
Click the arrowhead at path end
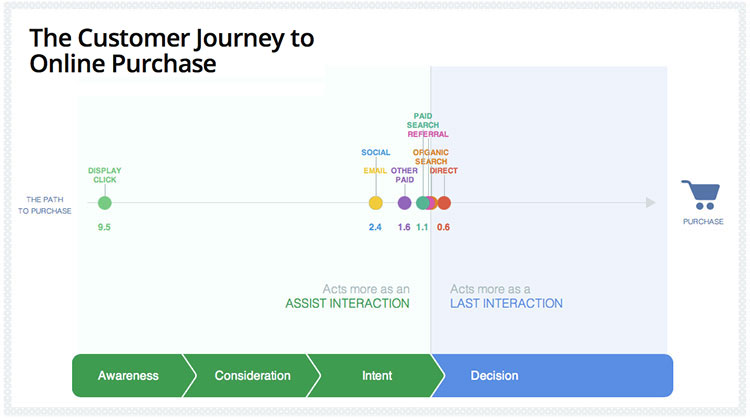(x=651, y=203)
